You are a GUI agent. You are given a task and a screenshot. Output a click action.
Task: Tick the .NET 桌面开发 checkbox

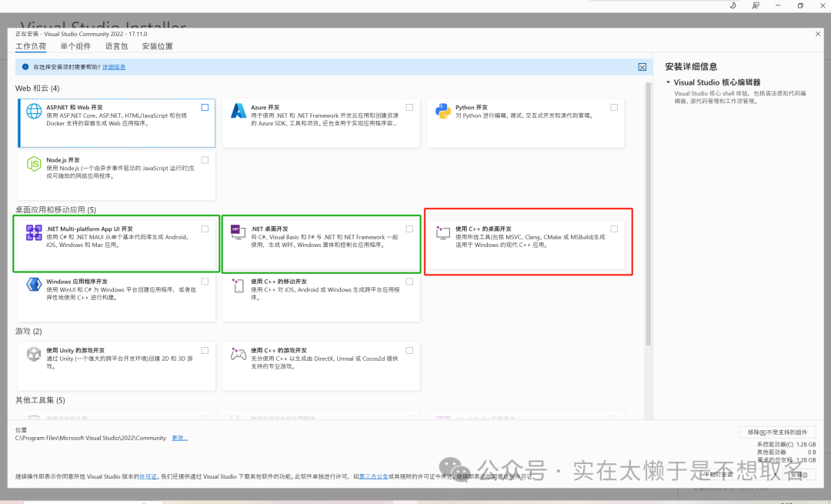click(x=409, y=229)
